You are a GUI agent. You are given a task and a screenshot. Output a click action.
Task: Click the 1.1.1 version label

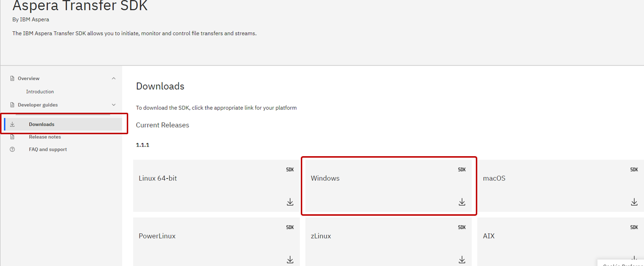(x=142, y=145)
